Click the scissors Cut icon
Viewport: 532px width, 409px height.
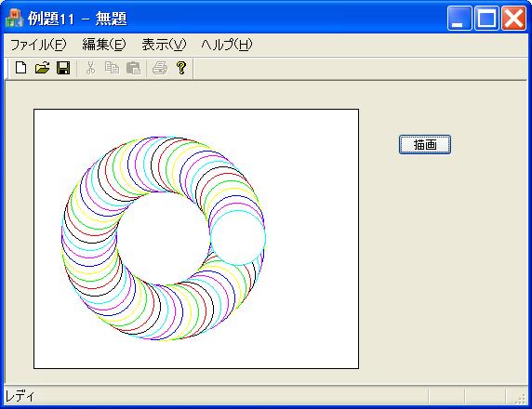pos(90,68)
